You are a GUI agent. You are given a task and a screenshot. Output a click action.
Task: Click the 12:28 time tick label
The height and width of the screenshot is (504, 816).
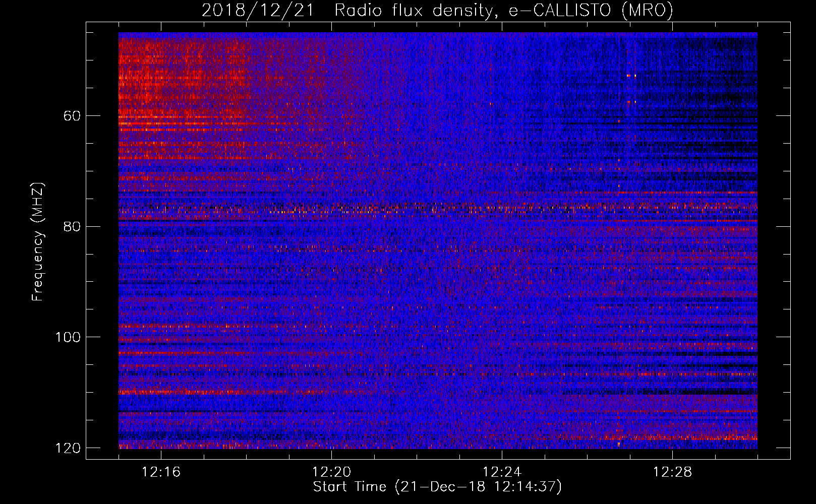[673, 472]
